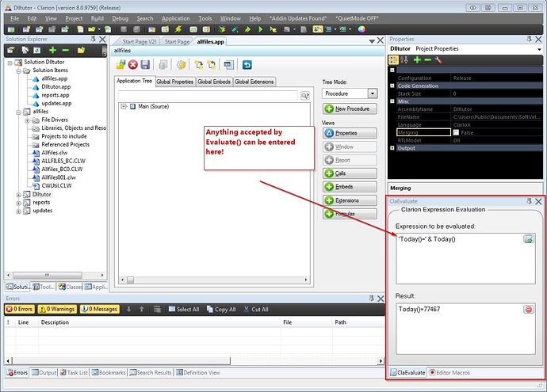This screenshot has width=547, height=392.
Task: Open the Search Results tab
Action: click(151, 372)
